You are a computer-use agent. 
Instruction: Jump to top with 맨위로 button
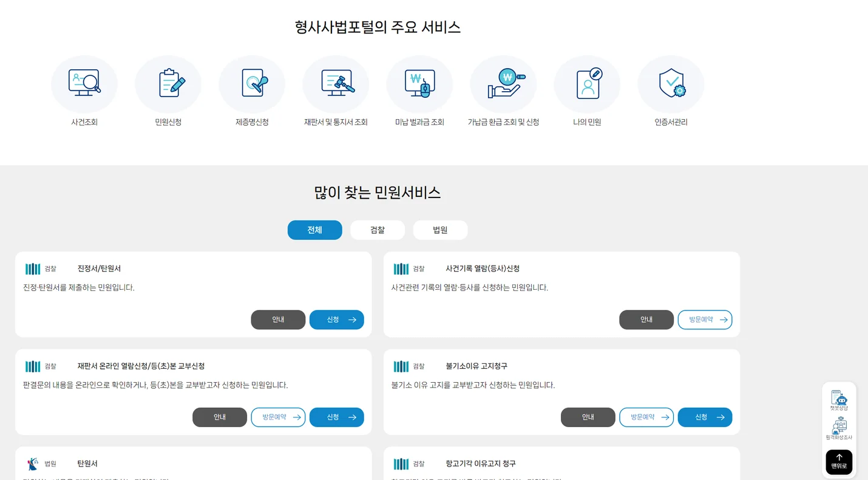click(x=839, y=462)
